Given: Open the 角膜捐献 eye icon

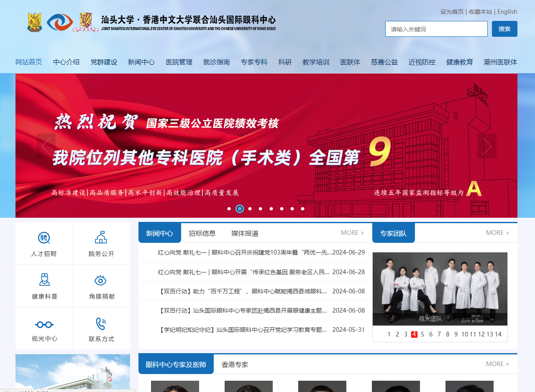Looking at the screenshot, I should [x=101, y=280].
